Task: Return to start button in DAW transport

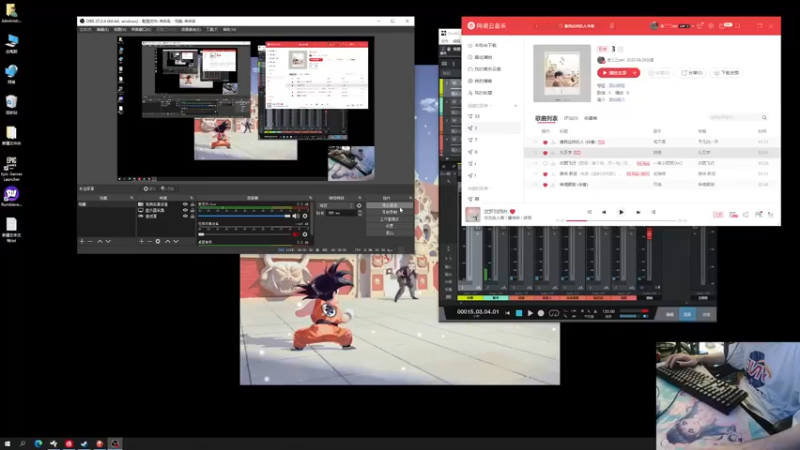Action: [508, 313]
